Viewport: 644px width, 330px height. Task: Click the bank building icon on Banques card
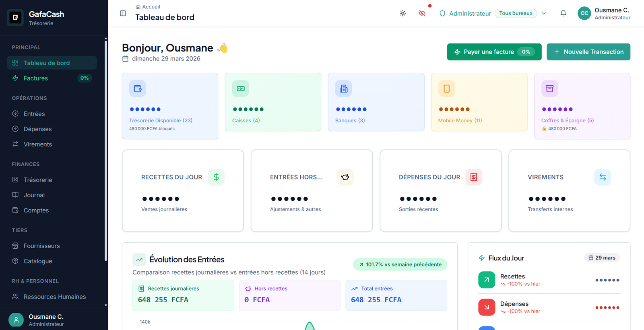(344, 89)
